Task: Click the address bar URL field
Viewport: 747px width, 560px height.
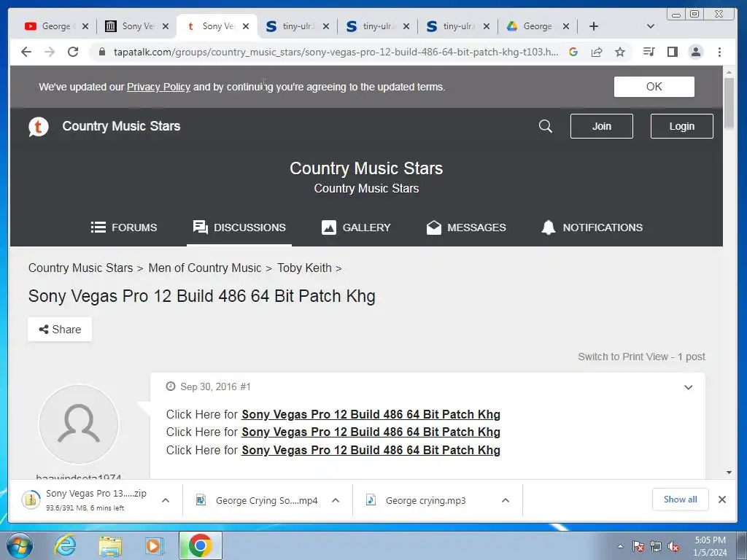Action: (x=336, y=52)
